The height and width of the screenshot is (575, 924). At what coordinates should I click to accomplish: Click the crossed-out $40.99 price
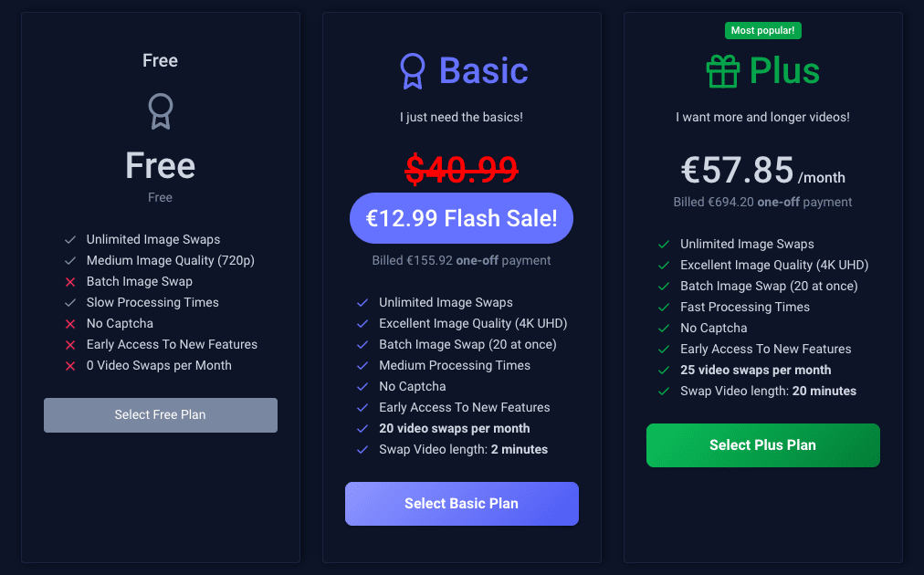click(x=461, y=169)
